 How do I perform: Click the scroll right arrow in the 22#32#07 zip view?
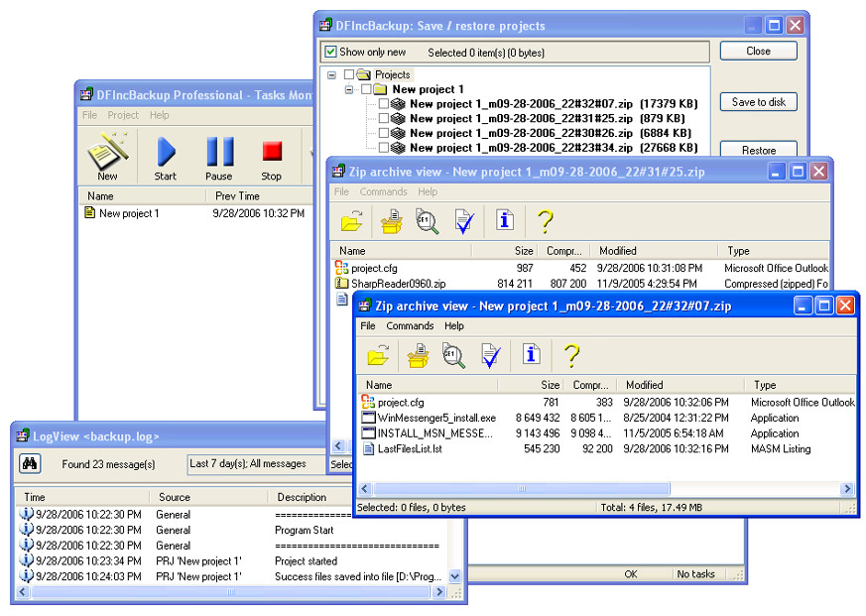pyautogui.click(x=847, y=488)
